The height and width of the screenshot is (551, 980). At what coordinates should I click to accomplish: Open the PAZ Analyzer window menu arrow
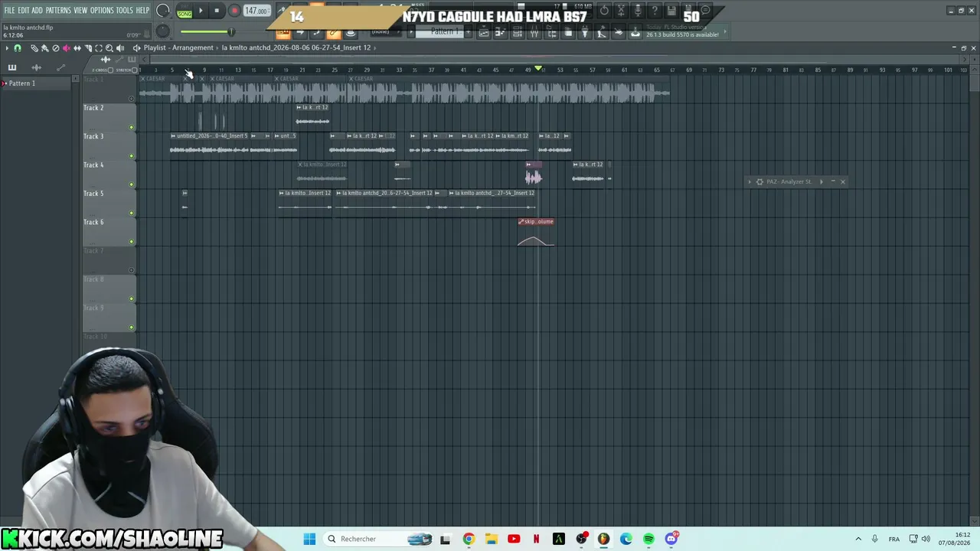tap(750, 182)
